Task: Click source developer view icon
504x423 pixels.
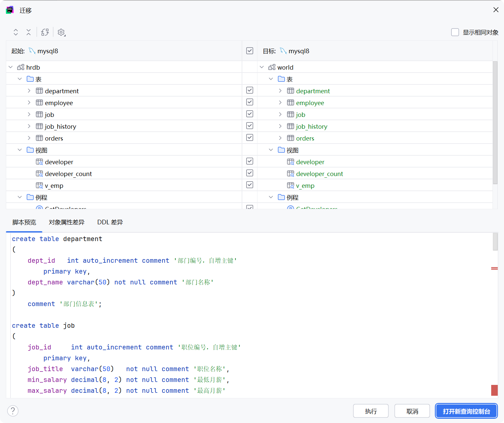Action: 39,162
